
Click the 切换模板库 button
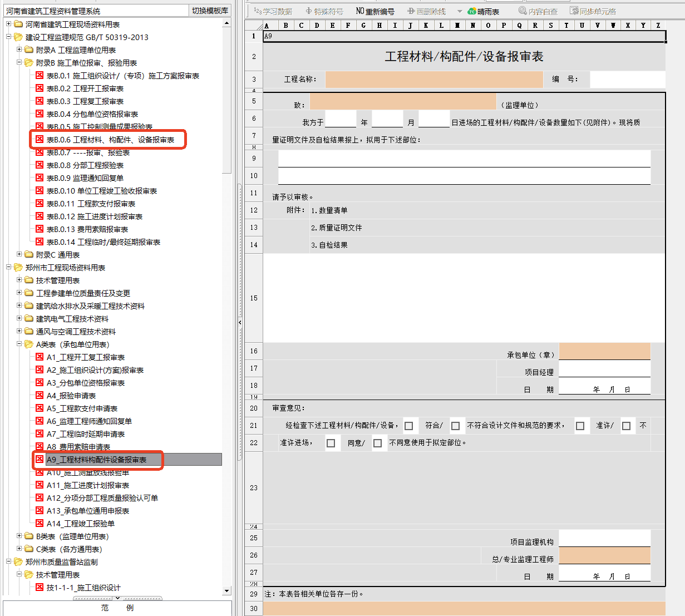pos(210,11)
